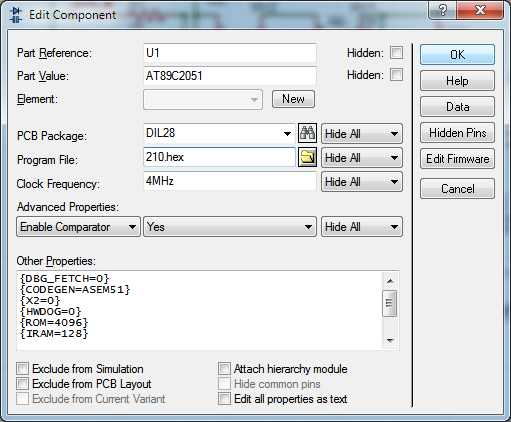Open Hide All dropdown for Clock Frequency
Image resolution: width=511 pixels, height=422 pixels.
[362, 182]
